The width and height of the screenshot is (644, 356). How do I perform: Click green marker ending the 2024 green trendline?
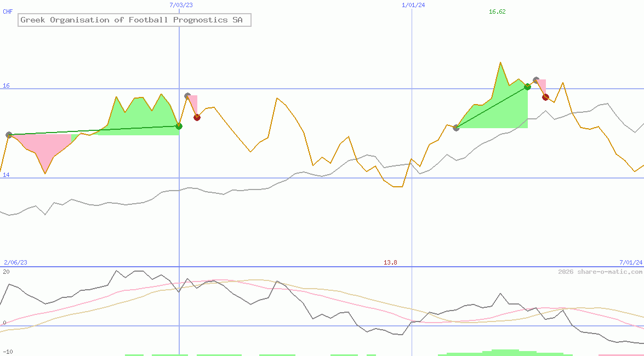point(527,87)
